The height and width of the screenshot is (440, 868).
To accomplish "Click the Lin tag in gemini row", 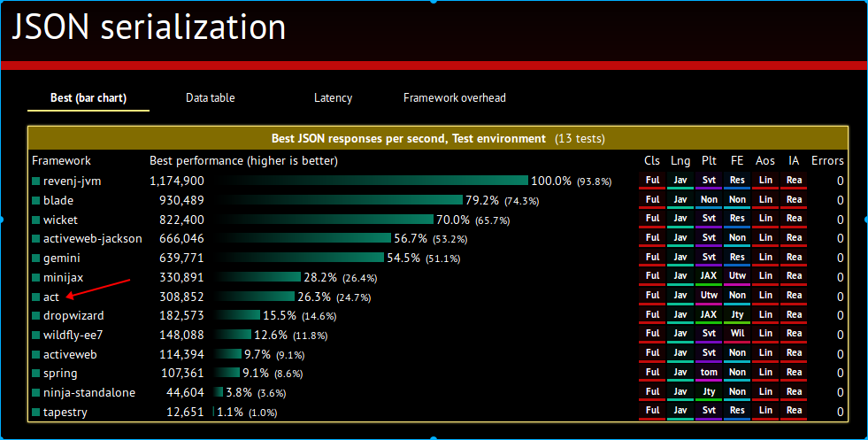I will coord(765,258).
